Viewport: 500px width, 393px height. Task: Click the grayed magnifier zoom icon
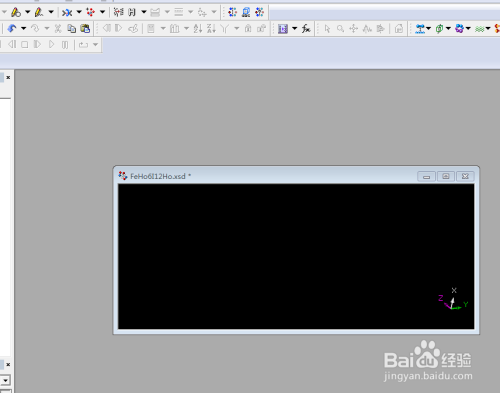click(340, 29)
